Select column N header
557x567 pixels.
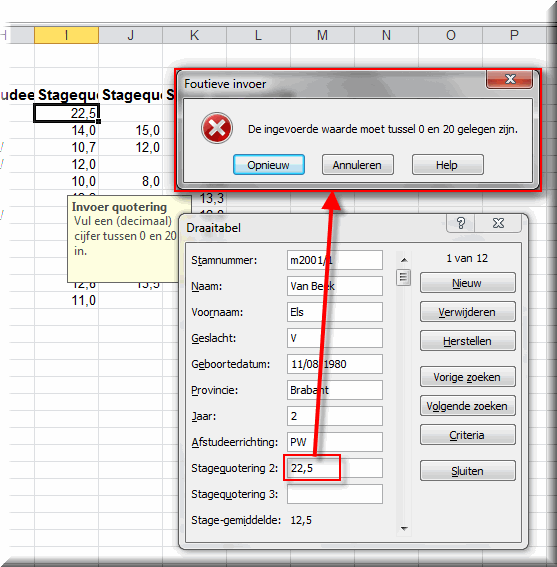pos(386,35)
